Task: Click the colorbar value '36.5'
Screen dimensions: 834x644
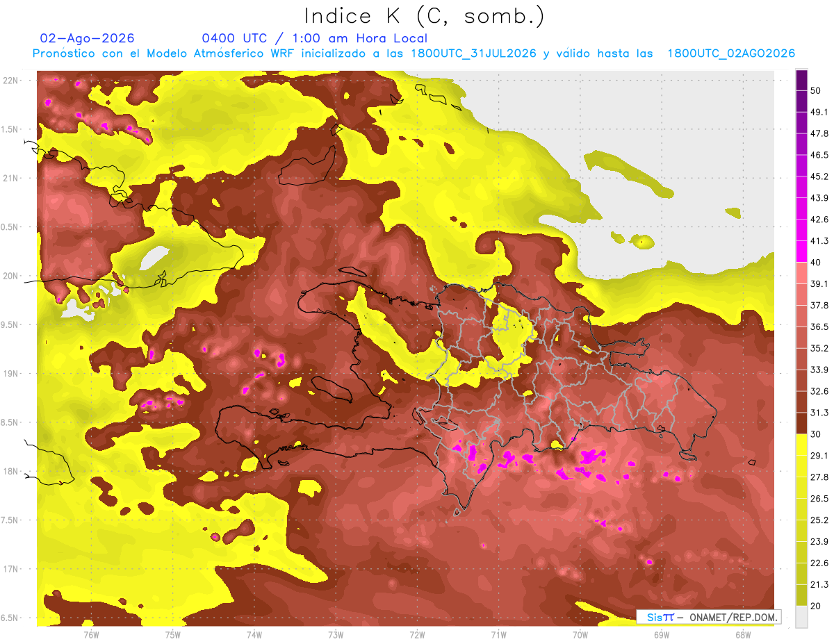Action: point(819,327)
